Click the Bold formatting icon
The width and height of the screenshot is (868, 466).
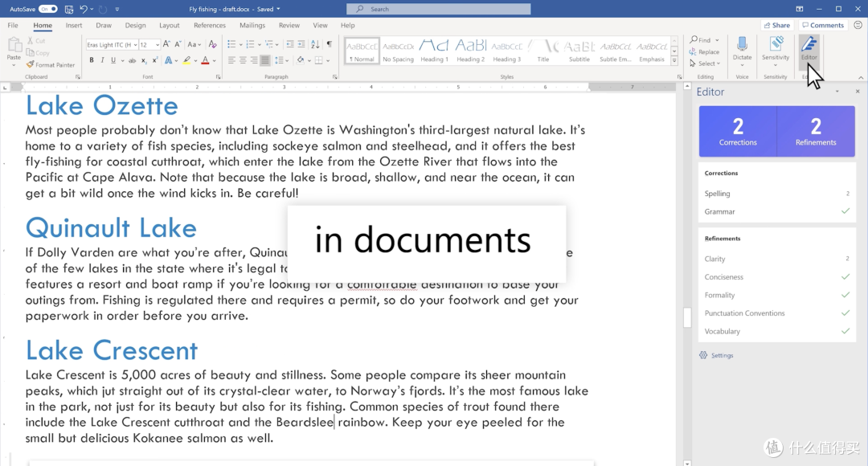click(x=92, y=60)
